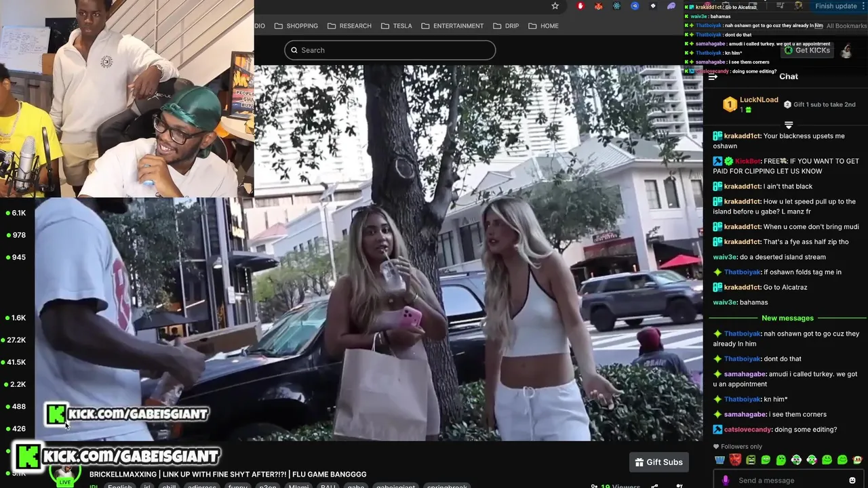Open sidebar channel with 426 viewers
The width and height of the screenshot is (868, 488).
point(16,429)
